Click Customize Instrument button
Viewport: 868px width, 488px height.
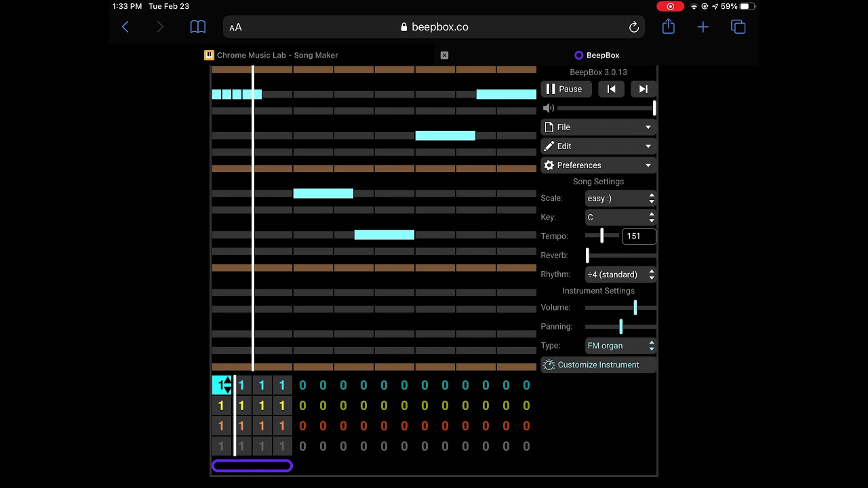point(598,365)
